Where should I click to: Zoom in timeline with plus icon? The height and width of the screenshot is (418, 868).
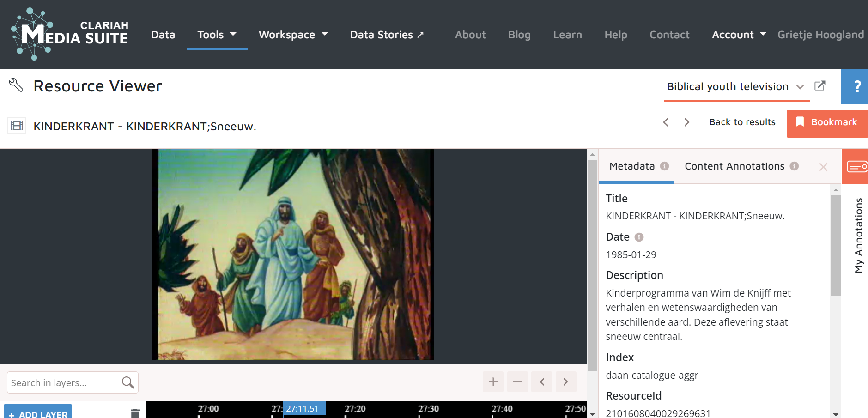click(x=493, y=382)
